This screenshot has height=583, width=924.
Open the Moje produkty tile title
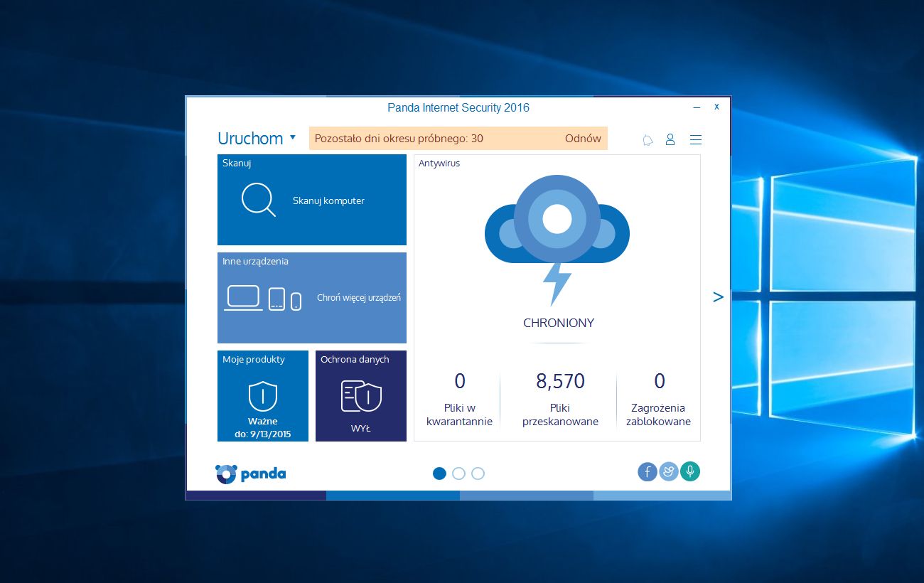[x=254, y=360]
